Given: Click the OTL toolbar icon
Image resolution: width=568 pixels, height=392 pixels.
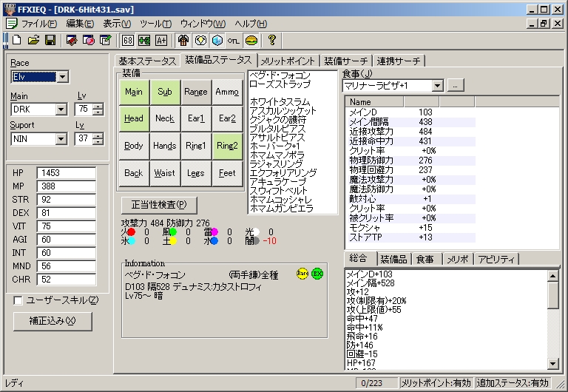Looking at the screenshot, I should (234, 40).
